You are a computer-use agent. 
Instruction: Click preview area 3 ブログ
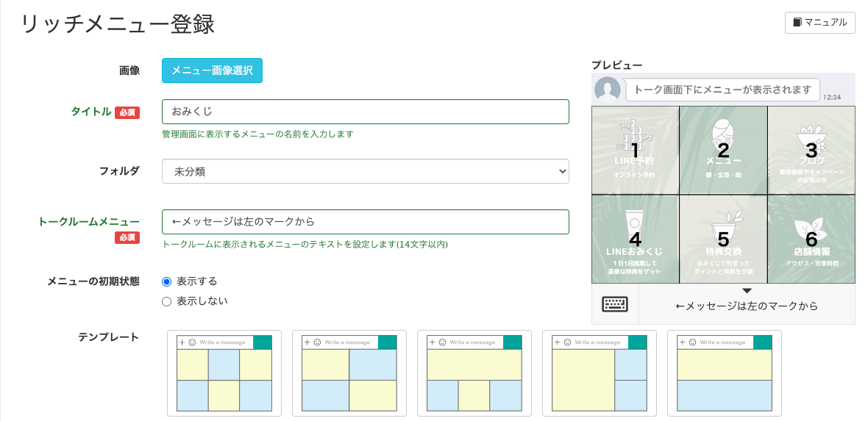pyautogui.click(x=811, y=151)
